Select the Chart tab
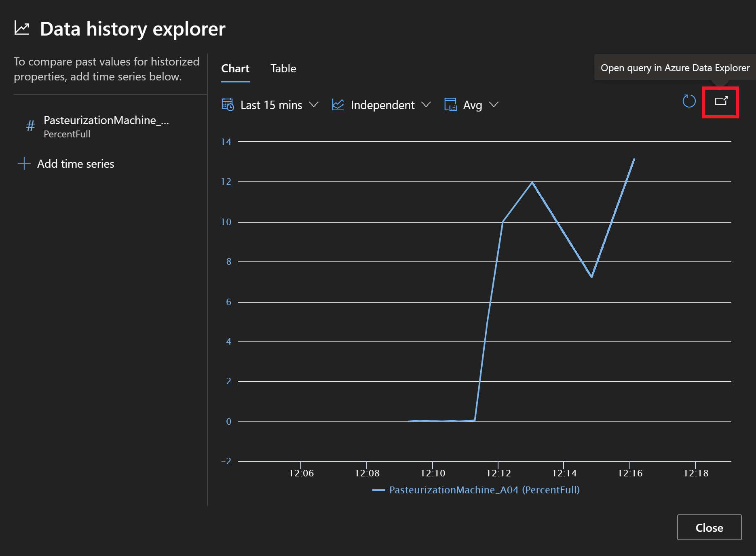This screenshot has width=756, height=556. tap(235, 69)
